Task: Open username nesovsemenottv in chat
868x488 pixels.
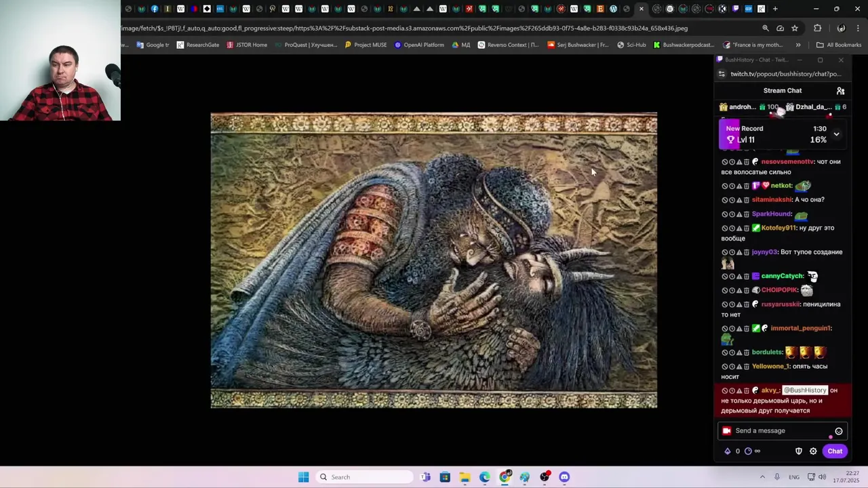Action: (787, 162)
